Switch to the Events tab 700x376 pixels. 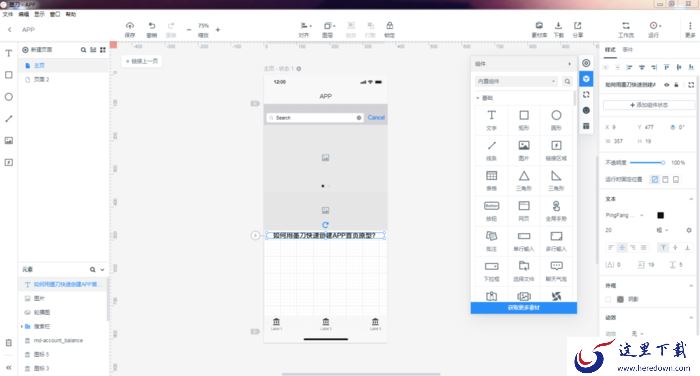tap(627, 50)
